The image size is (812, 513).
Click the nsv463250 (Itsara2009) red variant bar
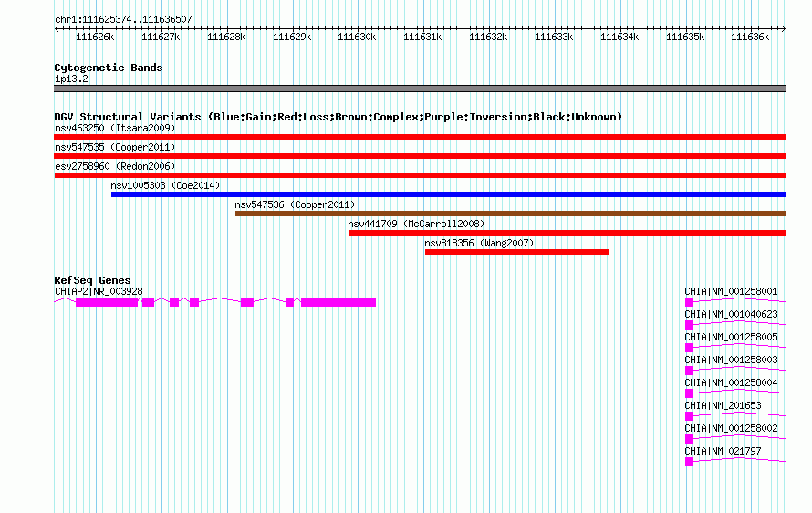pyautogui.click(x=420, y=137)
